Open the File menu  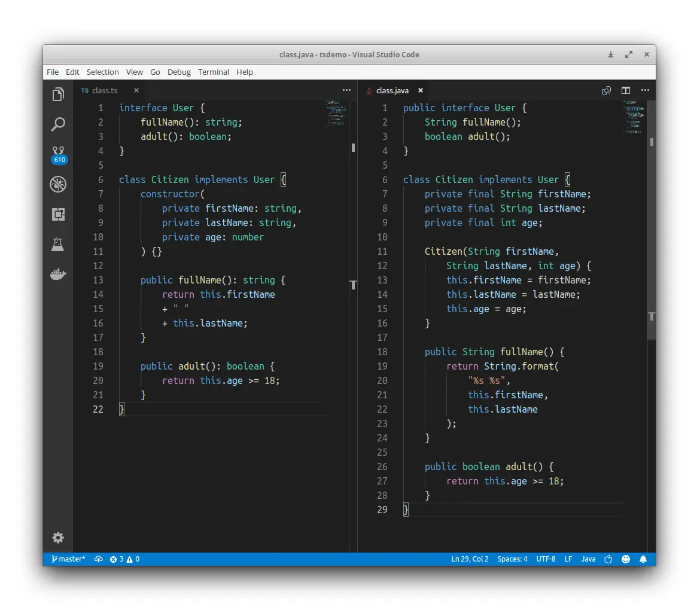point(53,72)
